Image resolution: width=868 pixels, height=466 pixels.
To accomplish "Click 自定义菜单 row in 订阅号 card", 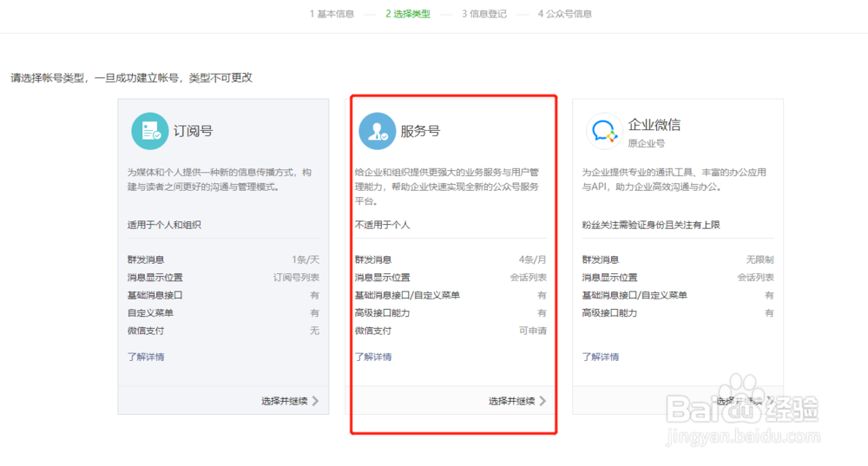I will coord(223,312).
